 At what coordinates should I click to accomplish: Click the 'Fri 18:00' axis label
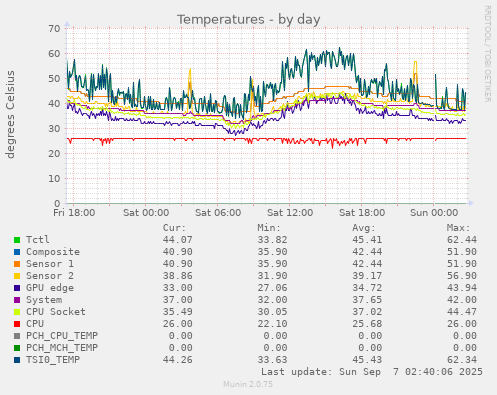74,213
